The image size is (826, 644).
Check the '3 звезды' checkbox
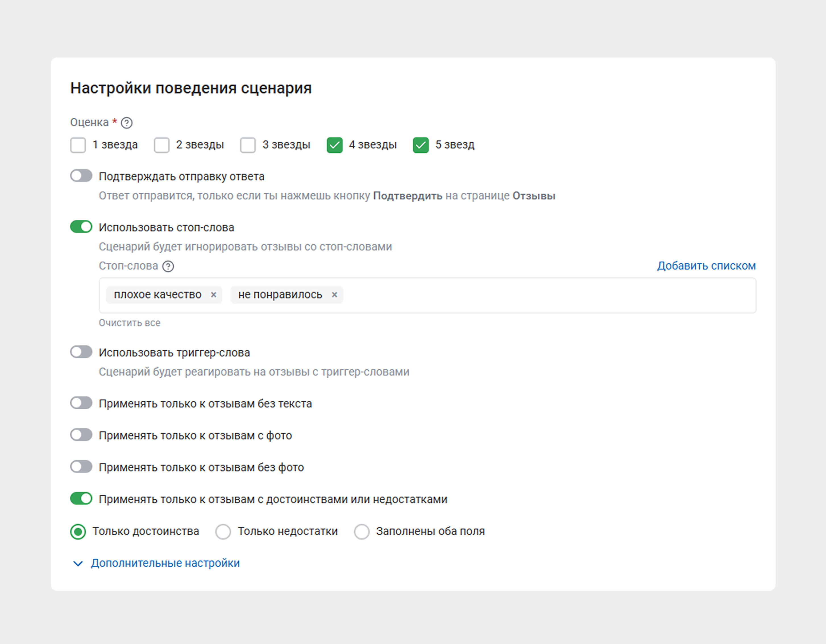point(248,145)
